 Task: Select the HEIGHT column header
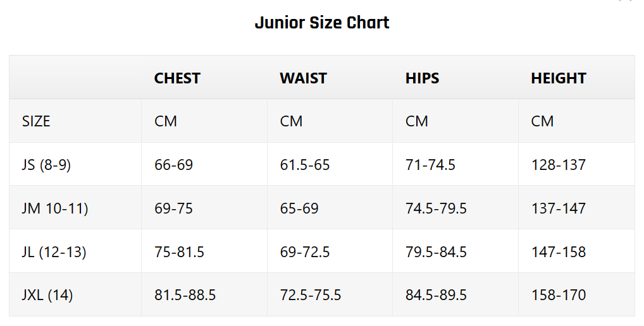[559, 78]
